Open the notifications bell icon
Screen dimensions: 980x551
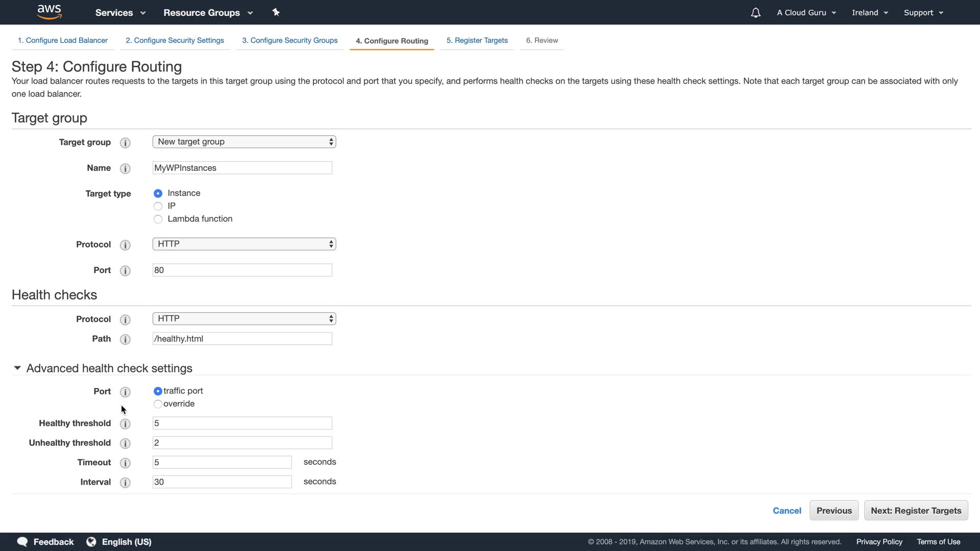coord(755,13)
